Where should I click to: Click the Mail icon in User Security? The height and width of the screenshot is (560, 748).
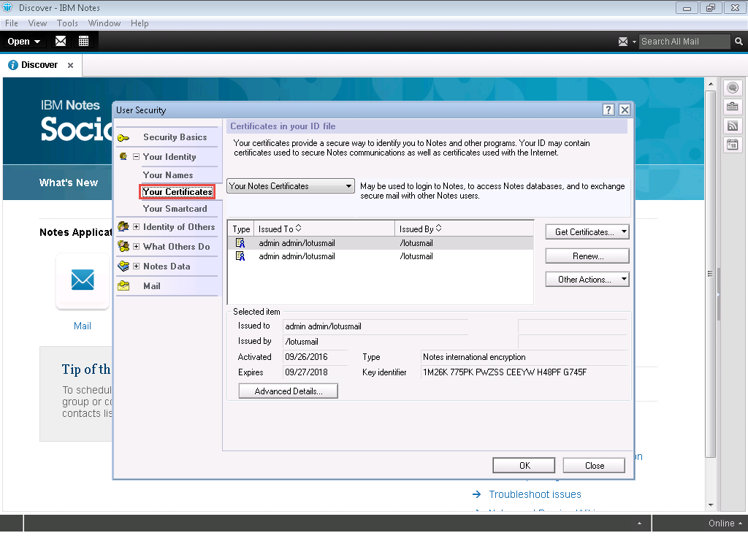[123, 285]
